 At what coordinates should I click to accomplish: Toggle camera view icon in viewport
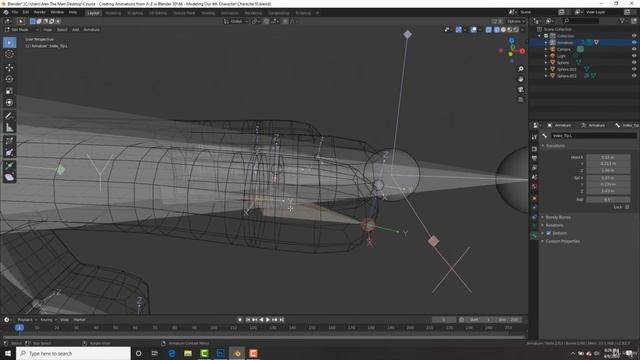(520, 89)
